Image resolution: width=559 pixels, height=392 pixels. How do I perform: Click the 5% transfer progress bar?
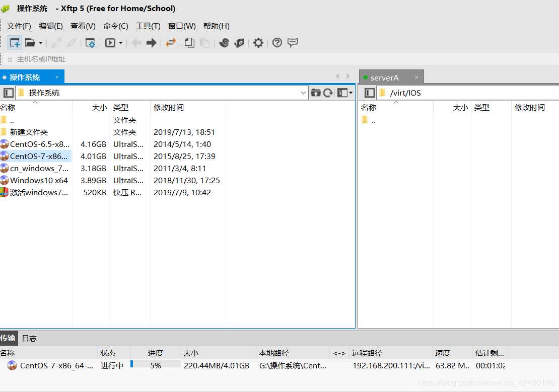pos(156,365)
